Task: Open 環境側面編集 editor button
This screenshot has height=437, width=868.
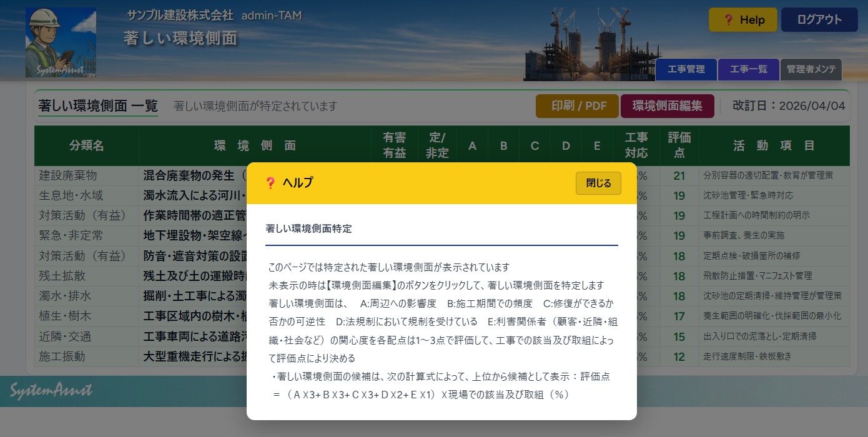Action: (667, 106)
